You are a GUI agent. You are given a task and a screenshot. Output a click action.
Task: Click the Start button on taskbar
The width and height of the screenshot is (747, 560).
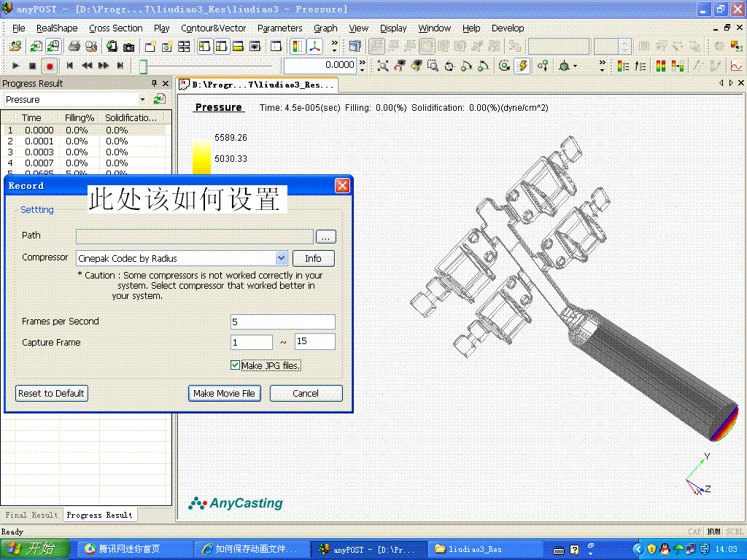35,549
